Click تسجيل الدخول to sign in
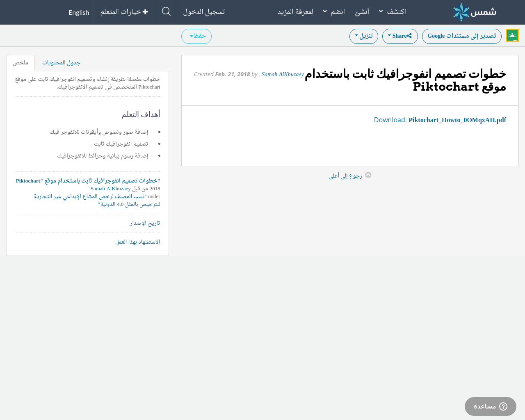This screenshot has width=525, height=420. coord(204,12)
